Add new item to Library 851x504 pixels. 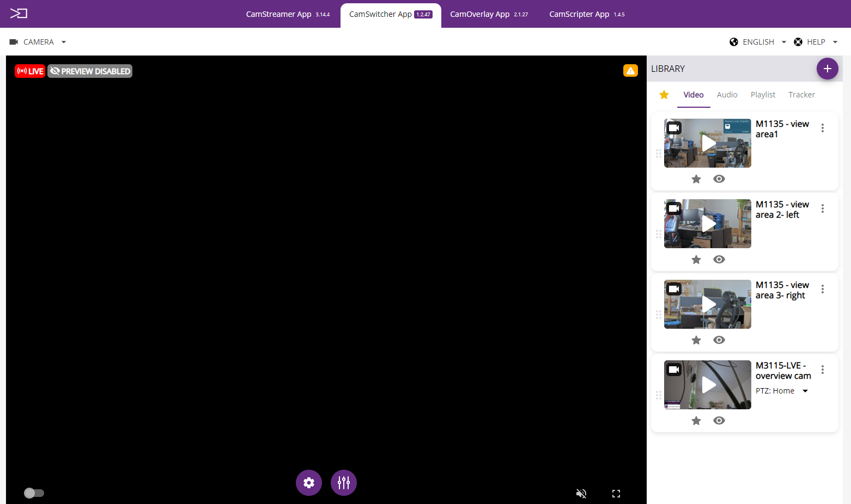tap(827, 69)
